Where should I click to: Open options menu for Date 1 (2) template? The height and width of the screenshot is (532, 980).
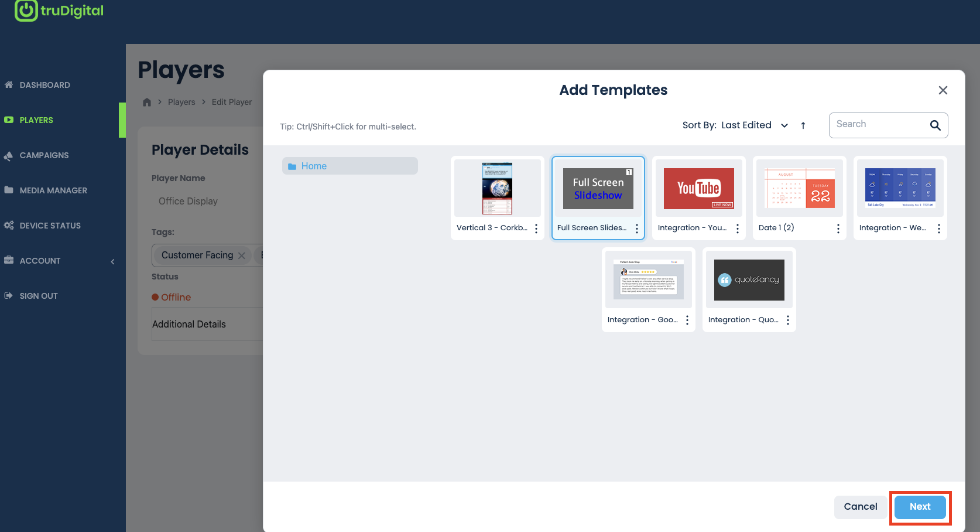pyautogui.click(x=838, y=229)
